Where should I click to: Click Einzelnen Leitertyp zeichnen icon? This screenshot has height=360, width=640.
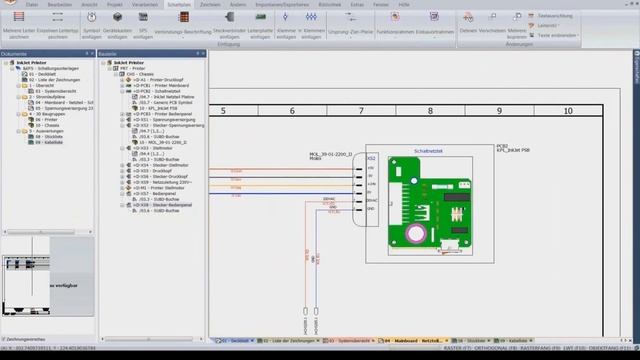pyautogui.click(x=58, y=17)
